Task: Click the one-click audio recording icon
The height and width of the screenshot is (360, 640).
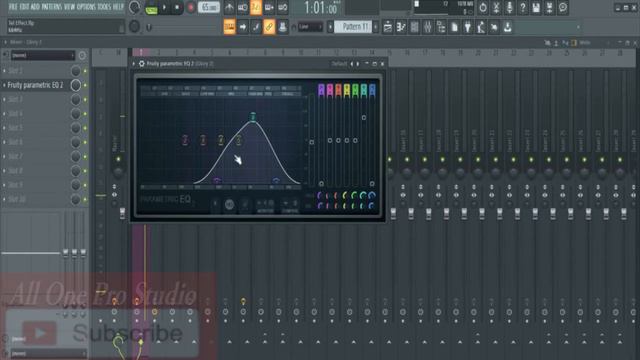Action: click(496, 7)
